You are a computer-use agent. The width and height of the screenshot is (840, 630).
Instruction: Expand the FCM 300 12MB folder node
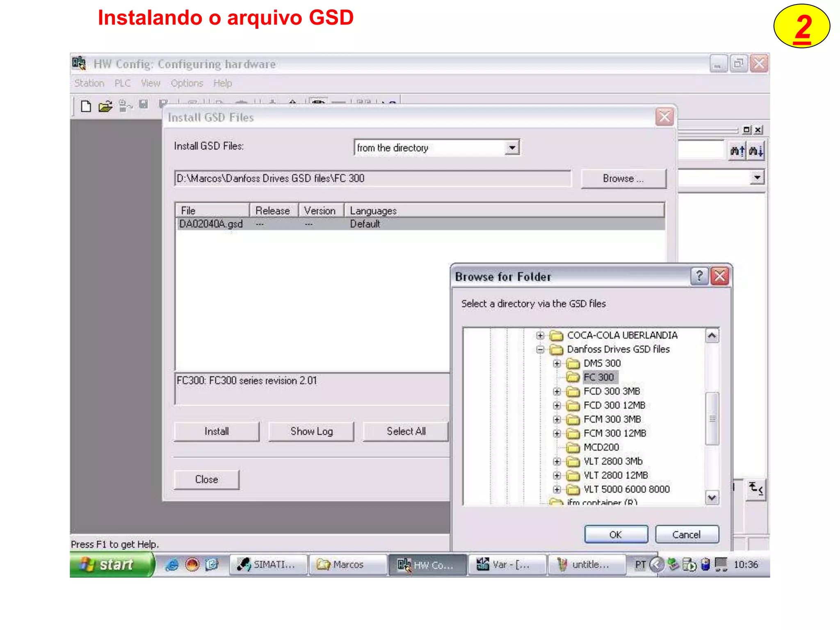click(557, 434)
